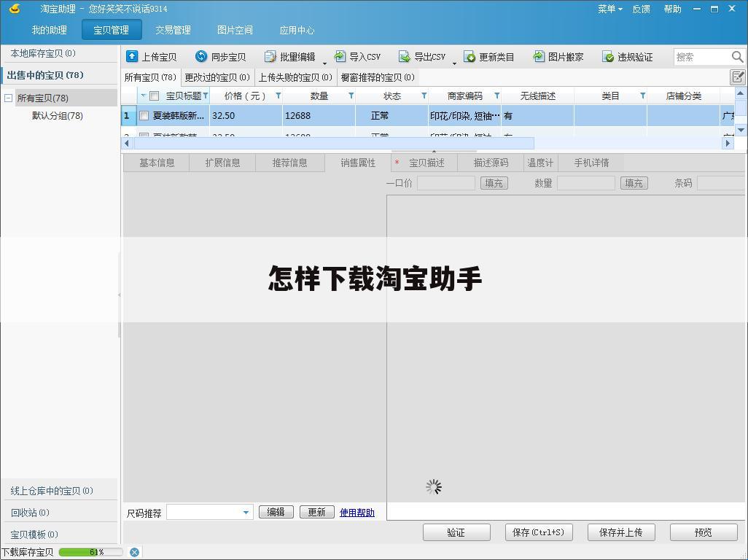Screen dimensions: 748x560
Task: Open 线上仓库中的宝贝 (0) in sidebar
Action: [x=60, y=490]
